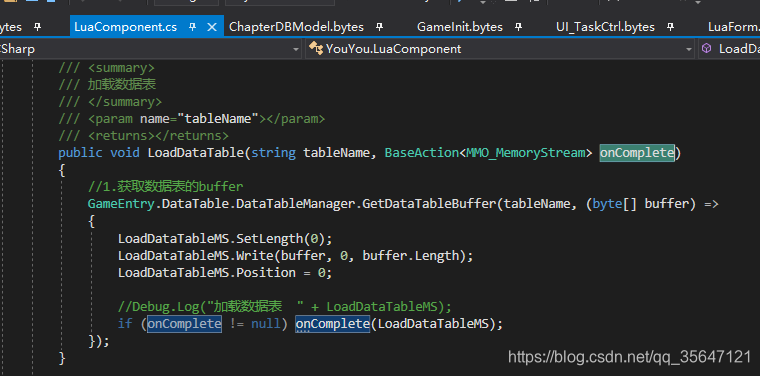Click the onComplete(LoadDataTableMS) invocation
Image resolution: width=760 pixels, height=376 pixels.
tap(399, 323)
